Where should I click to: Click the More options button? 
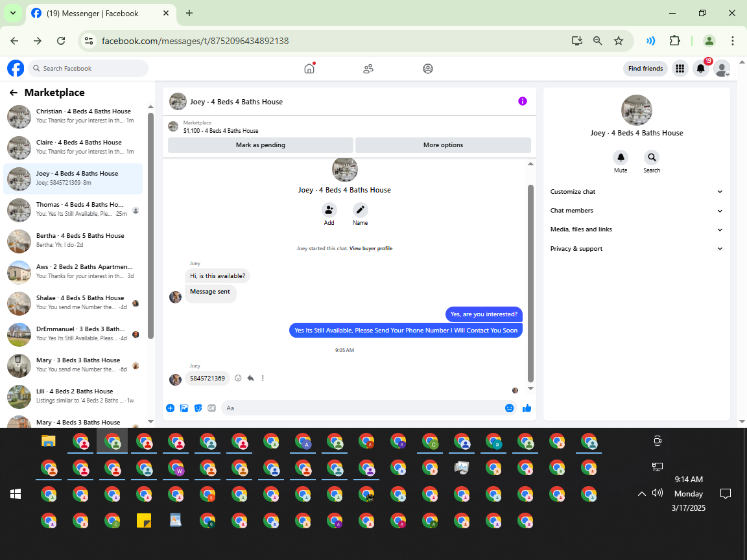point(443,145)
